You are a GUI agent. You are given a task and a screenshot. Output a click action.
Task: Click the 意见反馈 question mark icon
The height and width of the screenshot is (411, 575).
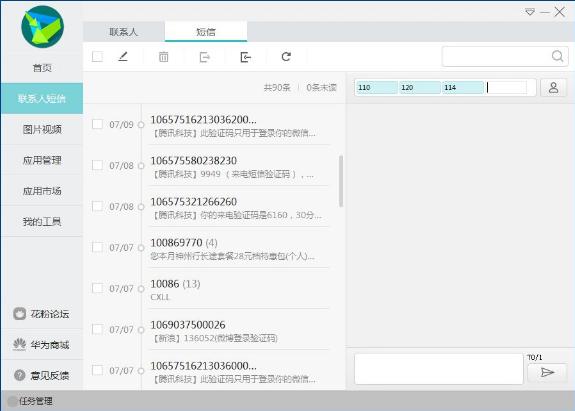(x=19, y=375)
